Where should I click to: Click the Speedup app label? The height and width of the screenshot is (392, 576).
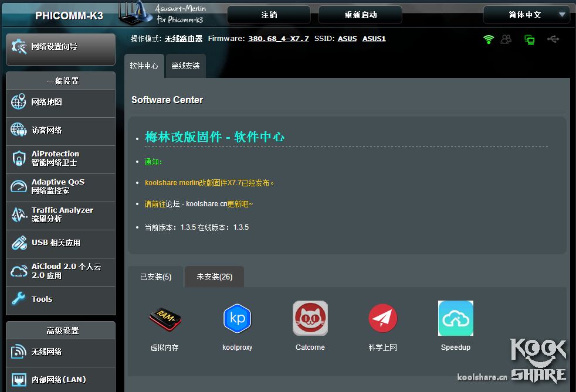click(x=456, y=347)
